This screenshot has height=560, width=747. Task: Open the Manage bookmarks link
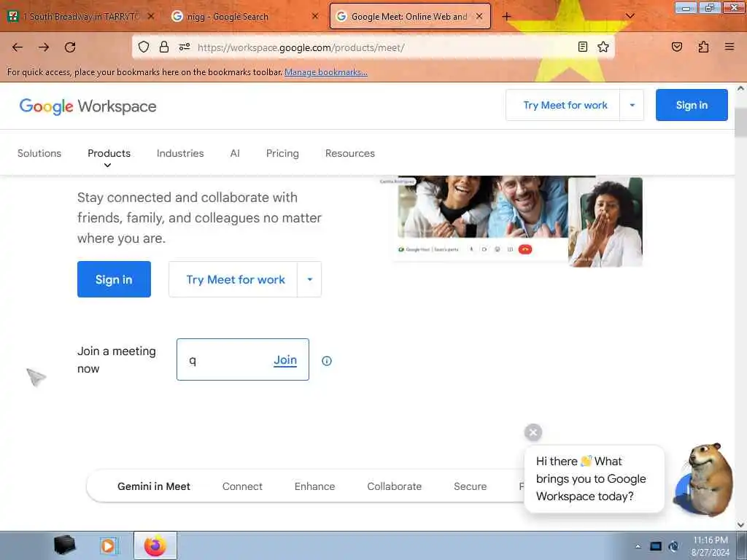pyautogui.click(x=326, y=72)
